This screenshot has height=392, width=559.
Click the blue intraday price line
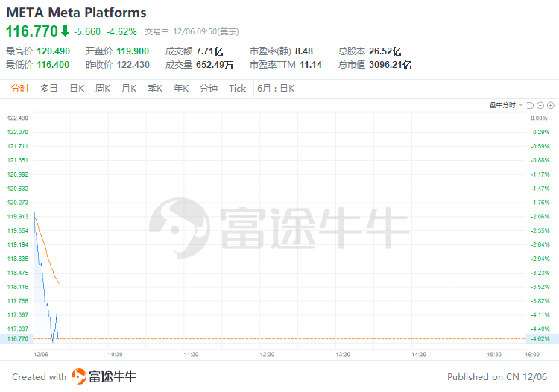point(43,282)
